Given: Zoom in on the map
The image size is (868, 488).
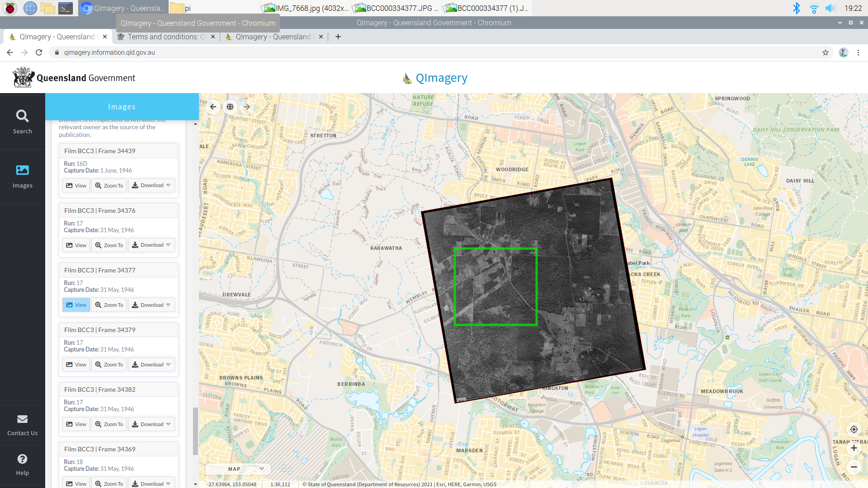Looking at the screenshot, I should 854,448.
